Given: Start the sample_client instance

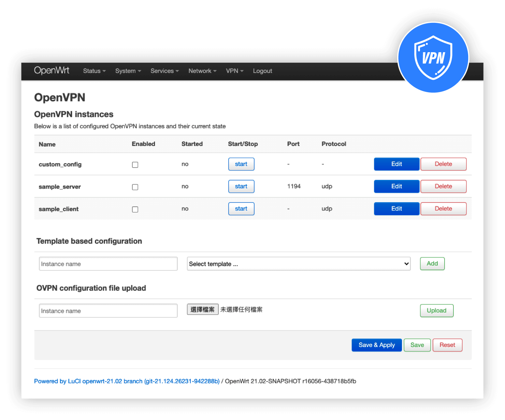Looking at the screenshot, I should [x=241, y=209].
